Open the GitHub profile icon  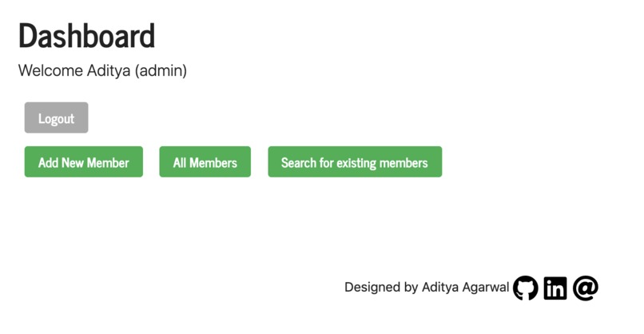tap(525, 288)
